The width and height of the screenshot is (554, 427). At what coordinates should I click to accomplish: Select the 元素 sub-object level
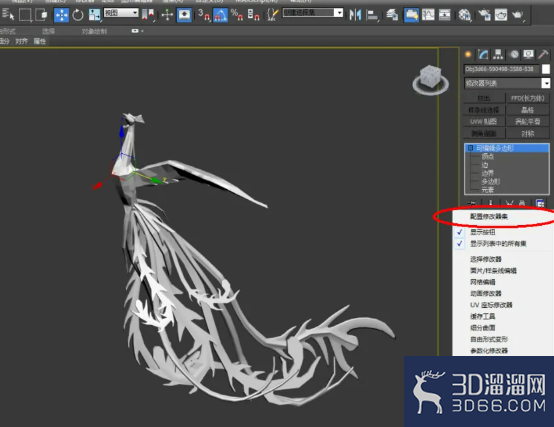[488, 190]
